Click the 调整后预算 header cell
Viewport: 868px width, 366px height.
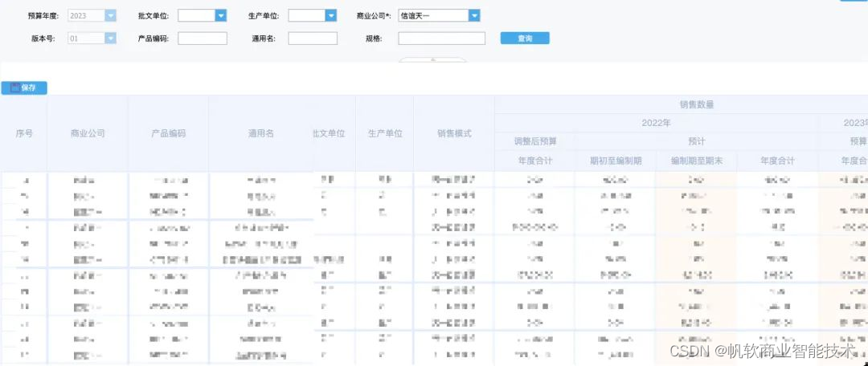point(534,141)
